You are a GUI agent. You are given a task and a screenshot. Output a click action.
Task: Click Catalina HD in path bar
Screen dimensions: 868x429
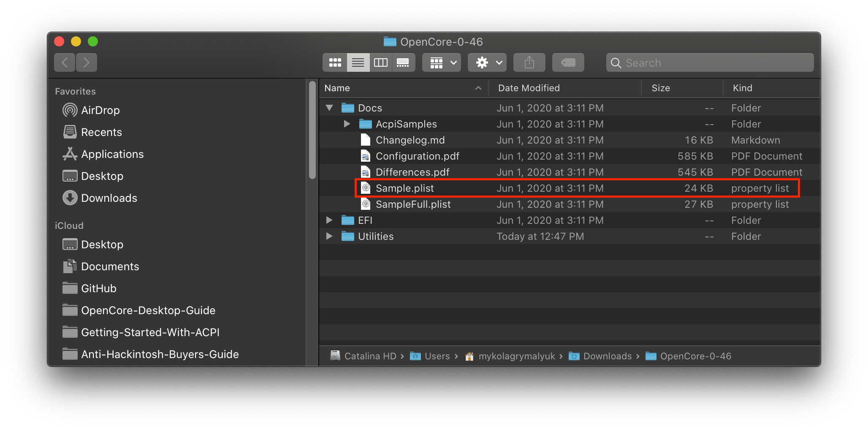tap(363, 356)
